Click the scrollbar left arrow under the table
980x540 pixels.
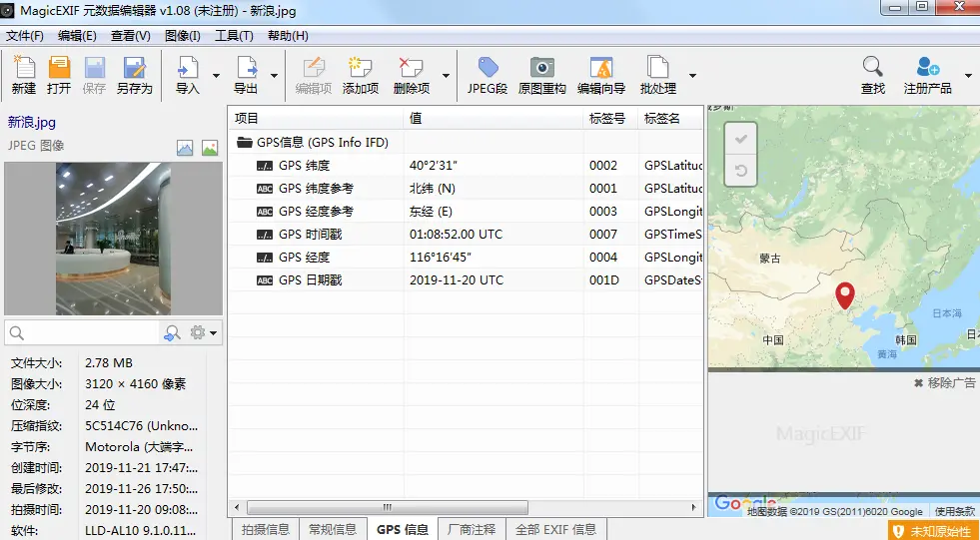coord(236,507)
